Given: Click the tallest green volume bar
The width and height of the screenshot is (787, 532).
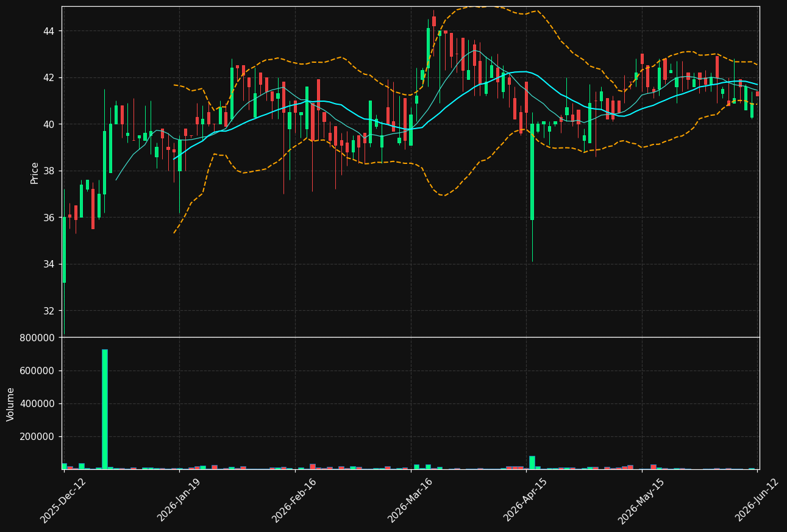Looking at the screenshot, I should pos(105,409).
